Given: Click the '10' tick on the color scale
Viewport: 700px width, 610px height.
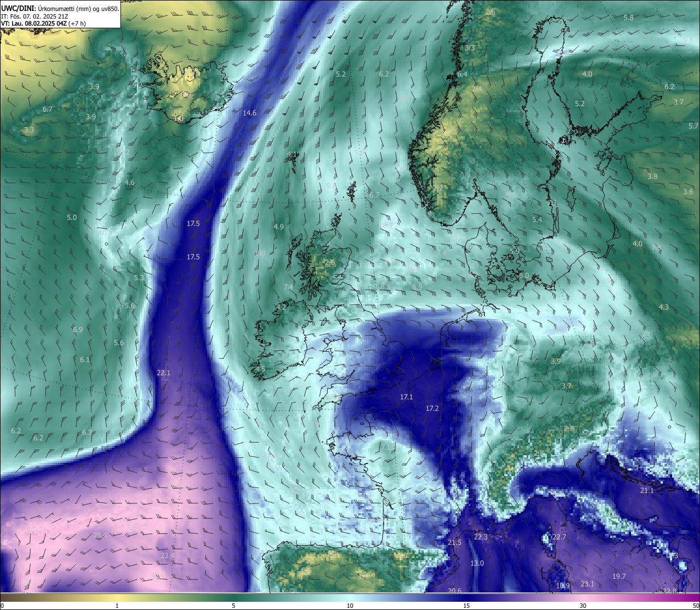Looking at the screenshot, I should (x=350, y=606).
